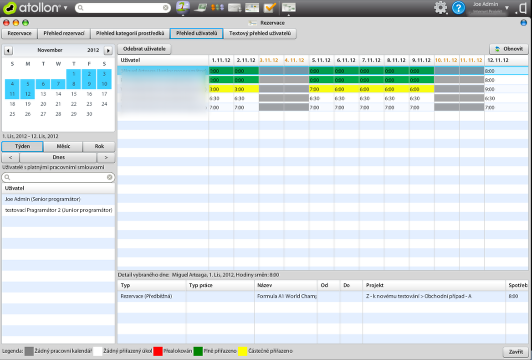The image size is (532, 360).
Task: Switch the range to Rok
Action: (x=99, y=146)
